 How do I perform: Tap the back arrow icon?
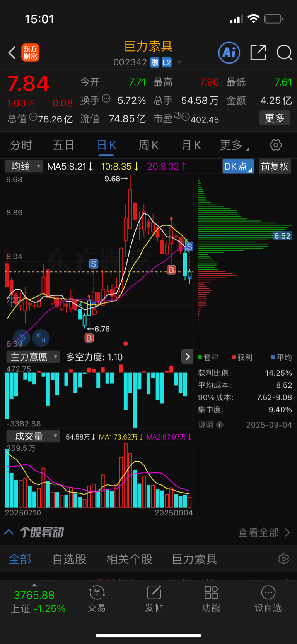tap(12, 53)
